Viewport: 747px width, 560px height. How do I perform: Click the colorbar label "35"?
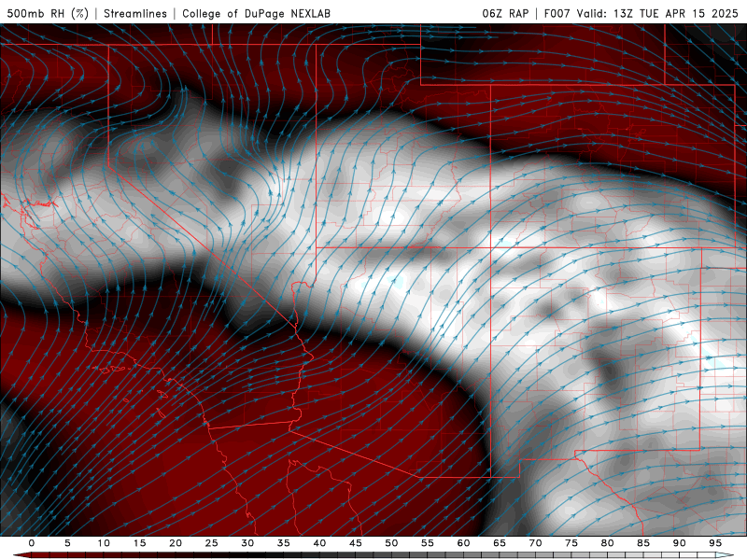283,543
